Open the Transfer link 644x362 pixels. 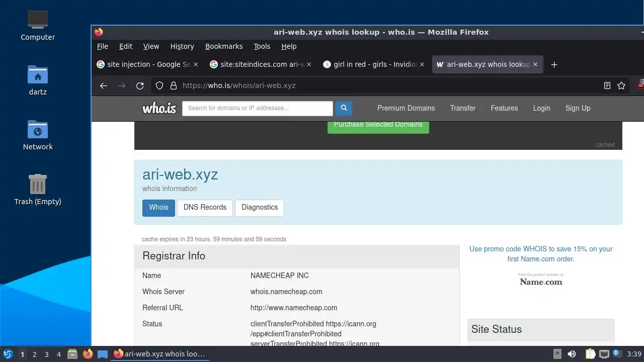[463, 108]
